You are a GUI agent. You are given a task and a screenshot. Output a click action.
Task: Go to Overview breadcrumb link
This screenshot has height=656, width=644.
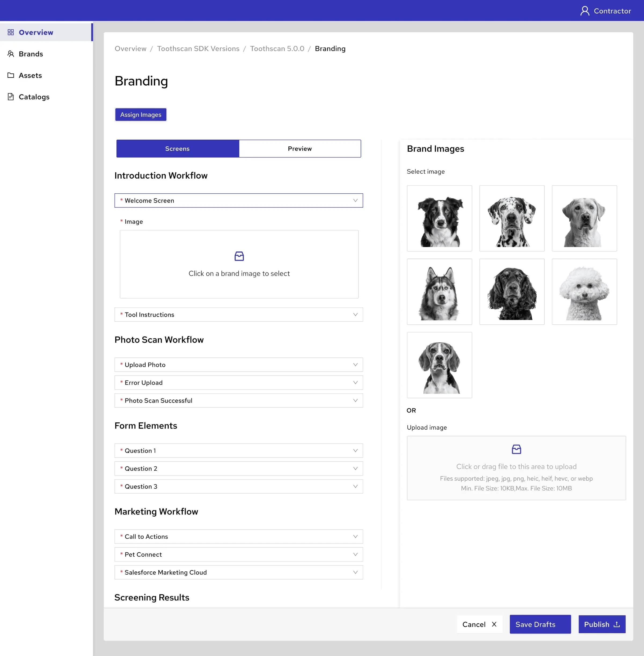click(x=131, y=49)
